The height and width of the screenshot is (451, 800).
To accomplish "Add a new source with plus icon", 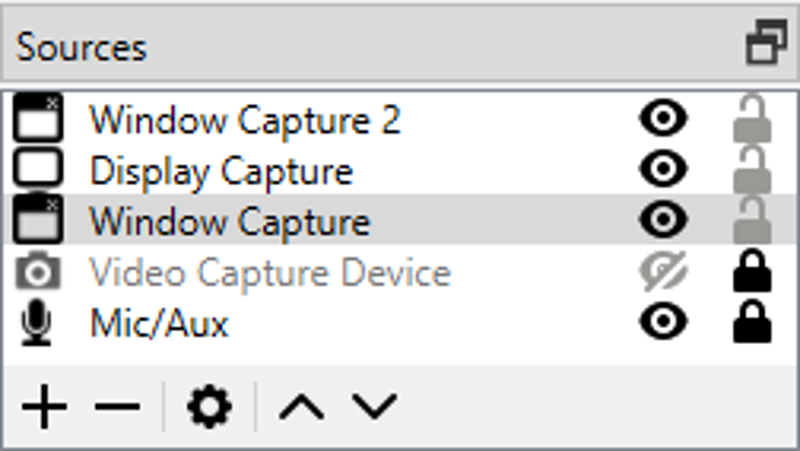I will (44, 407).
